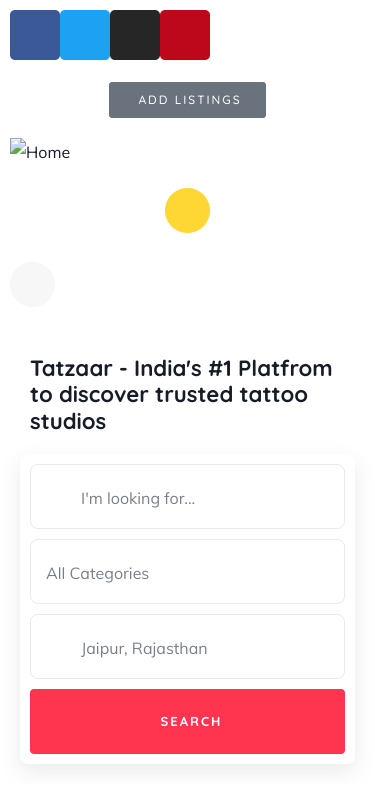This screenshot has width=375, height=812.
Task: Click the "All Categories" placeholder text
Action: [97, 574]
